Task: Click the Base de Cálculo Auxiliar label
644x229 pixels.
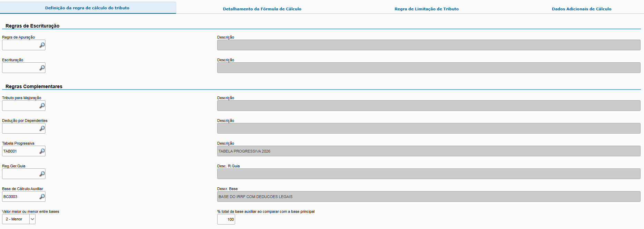Action: [22, 189]
